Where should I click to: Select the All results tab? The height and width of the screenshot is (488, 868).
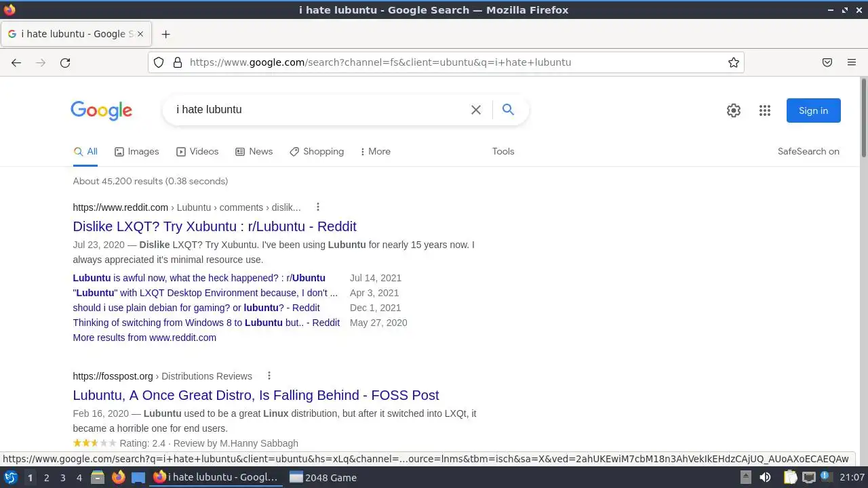pos(85,152)
